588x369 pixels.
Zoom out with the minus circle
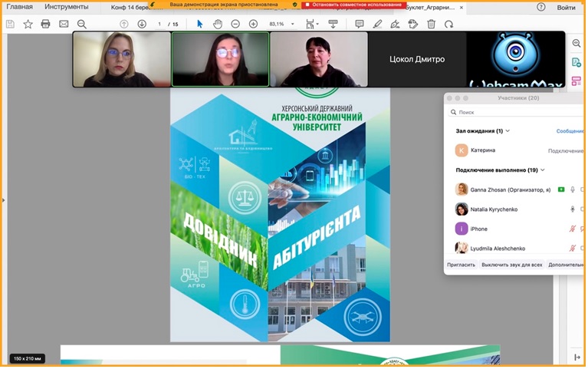point(235,24)
